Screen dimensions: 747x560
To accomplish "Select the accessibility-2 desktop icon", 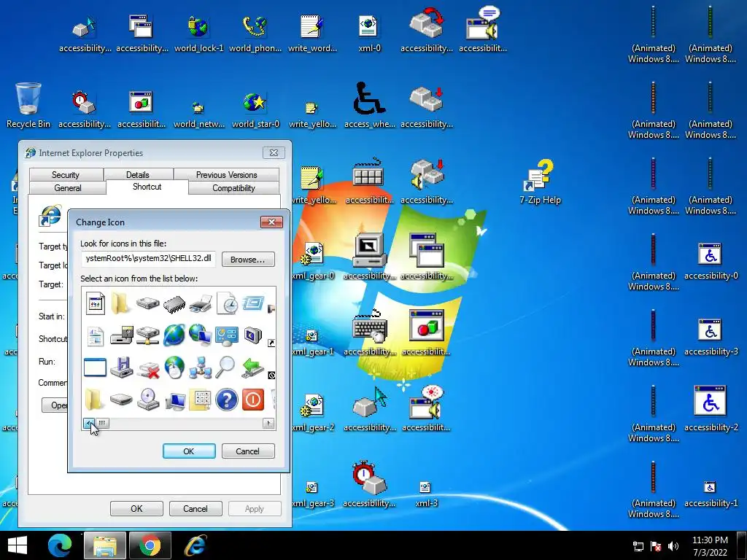I will click(711, 408).
